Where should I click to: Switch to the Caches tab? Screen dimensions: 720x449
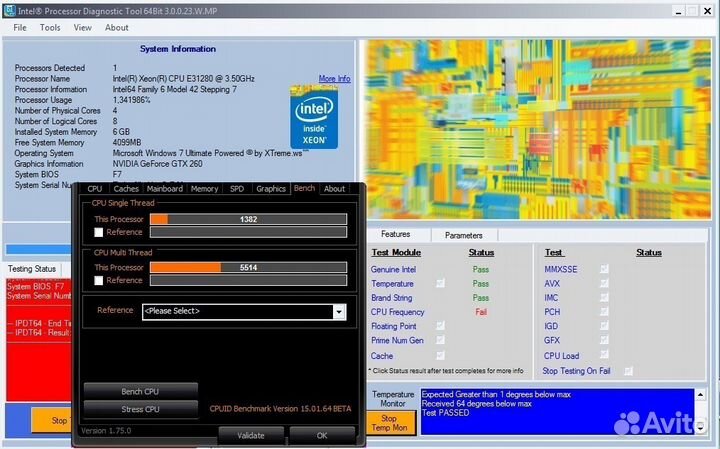[126, 189]
